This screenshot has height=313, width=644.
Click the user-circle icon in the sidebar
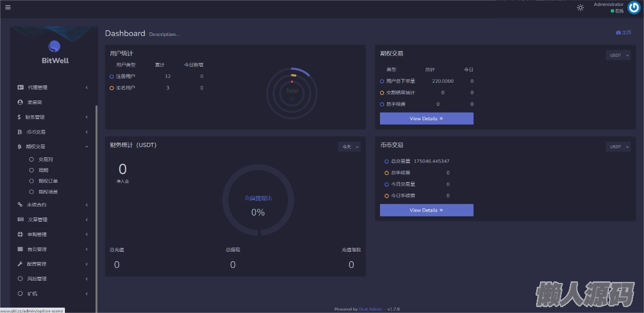coord(20,102)
